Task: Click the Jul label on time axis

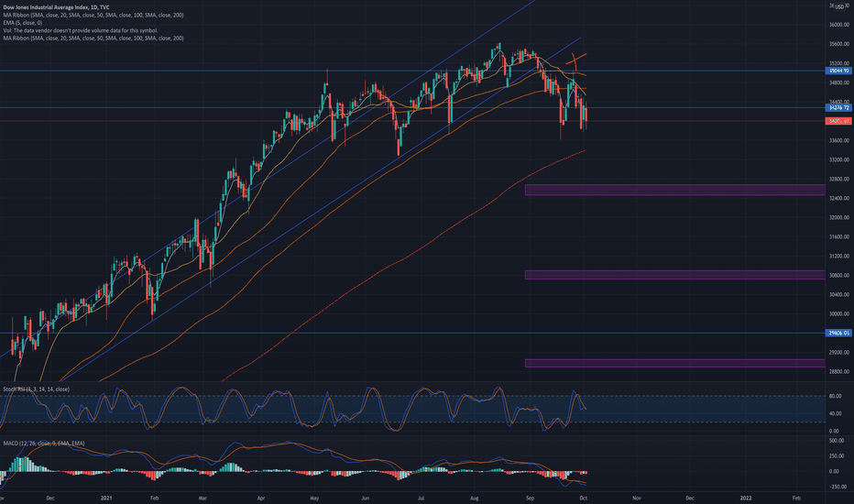Action: point(421,498)
